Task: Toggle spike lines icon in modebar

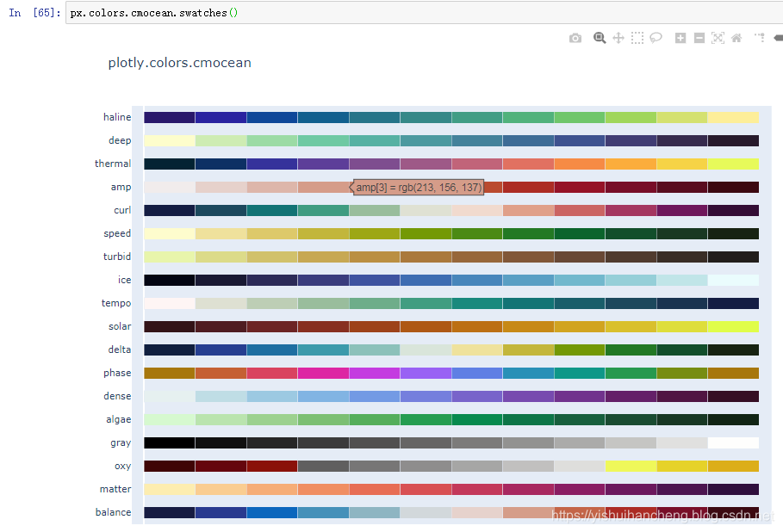Action: [x=760, y=37]
